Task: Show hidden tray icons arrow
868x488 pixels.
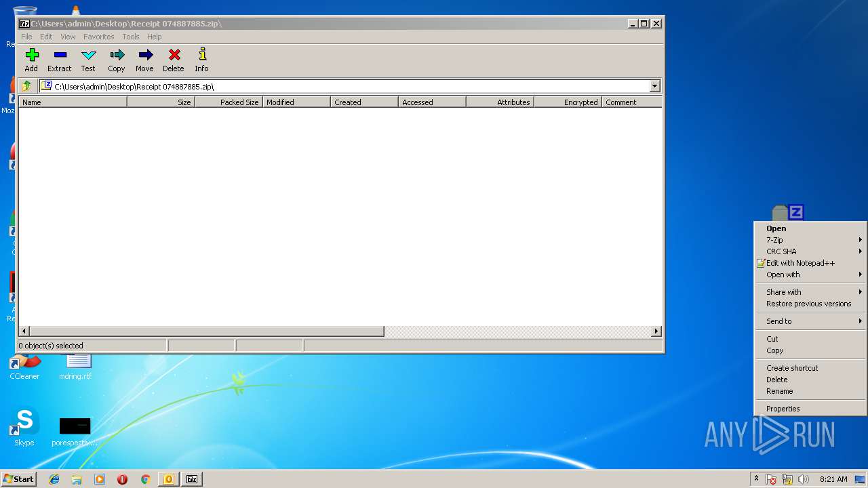Action: (756, 479)
